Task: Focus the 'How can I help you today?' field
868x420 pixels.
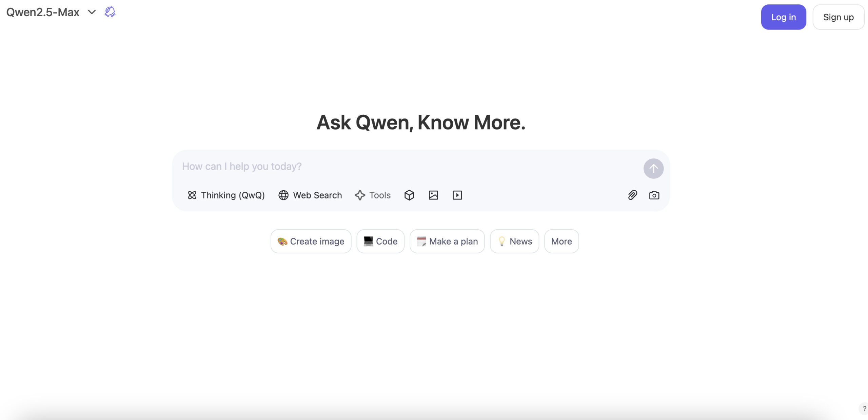Action: click(407, 166)
